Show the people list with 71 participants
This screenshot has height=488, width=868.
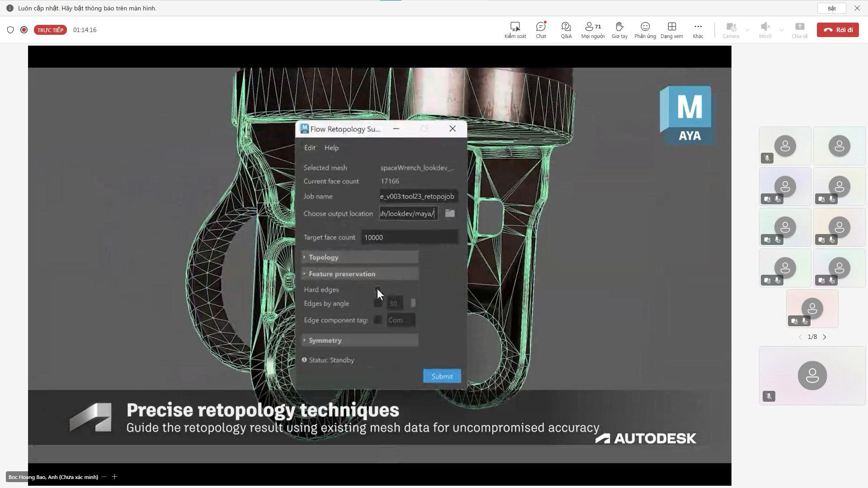pyautogui.click(x=593, y=30)
